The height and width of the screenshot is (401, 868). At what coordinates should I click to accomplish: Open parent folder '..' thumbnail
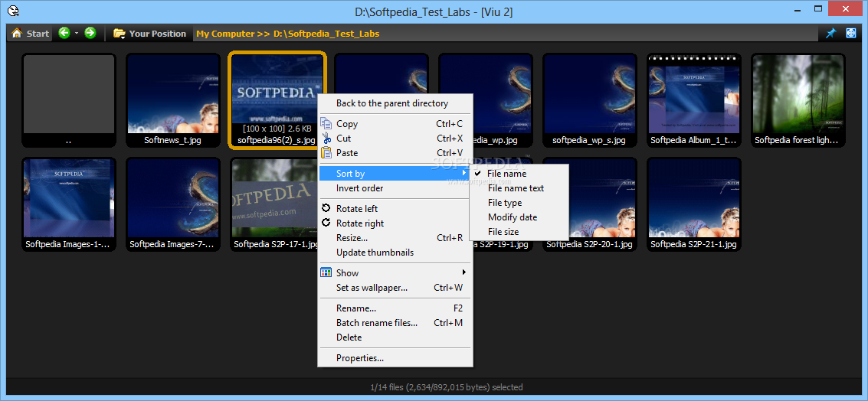[69, 100]
